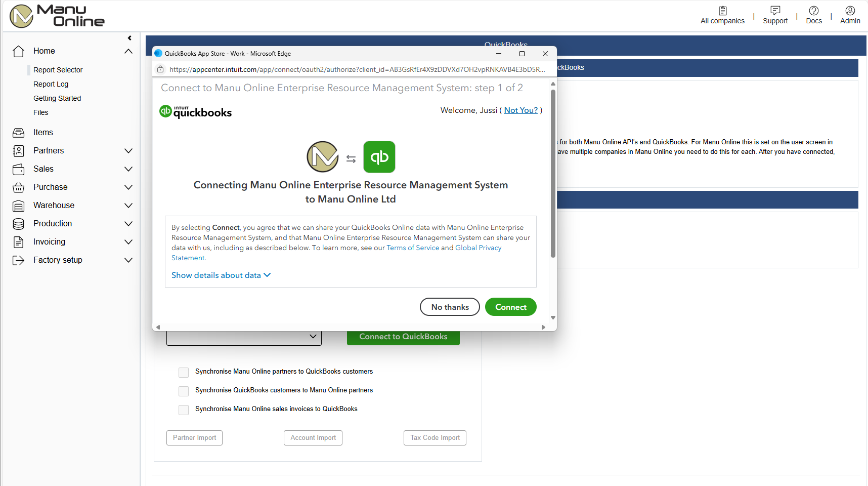Click the Factory setup arrow icon
This screenshot has width=868, height=486.
click(x=19, y=260)
